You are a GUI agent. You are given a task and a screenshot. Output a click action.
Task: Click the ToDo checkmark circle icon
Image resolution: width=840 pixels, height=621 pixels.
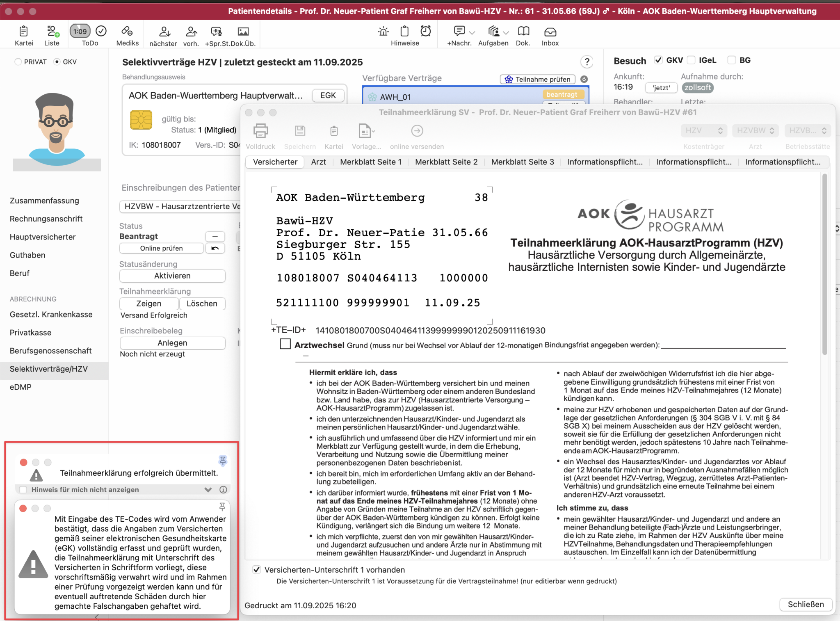[x=101, y=31]
